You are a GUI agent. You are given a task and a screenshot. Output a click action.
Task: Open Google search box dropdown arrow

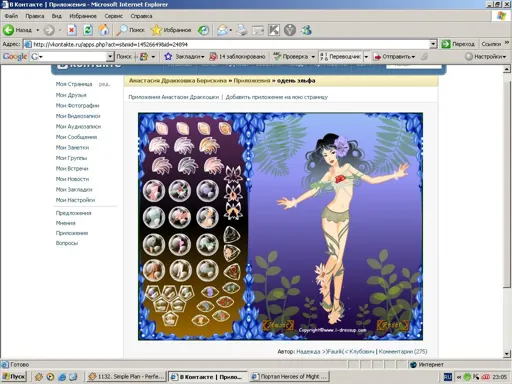tap(110, 57)
